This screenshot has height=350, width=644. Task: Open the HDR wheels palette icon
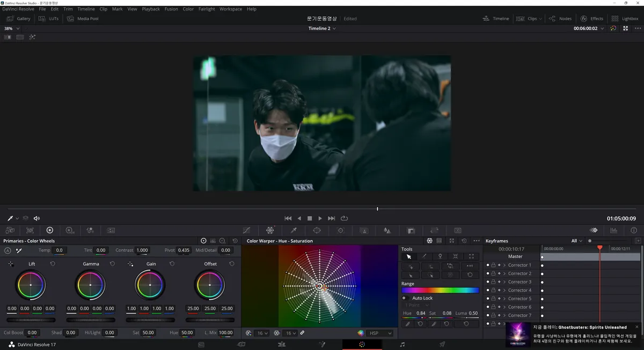(x=70, y=230)
